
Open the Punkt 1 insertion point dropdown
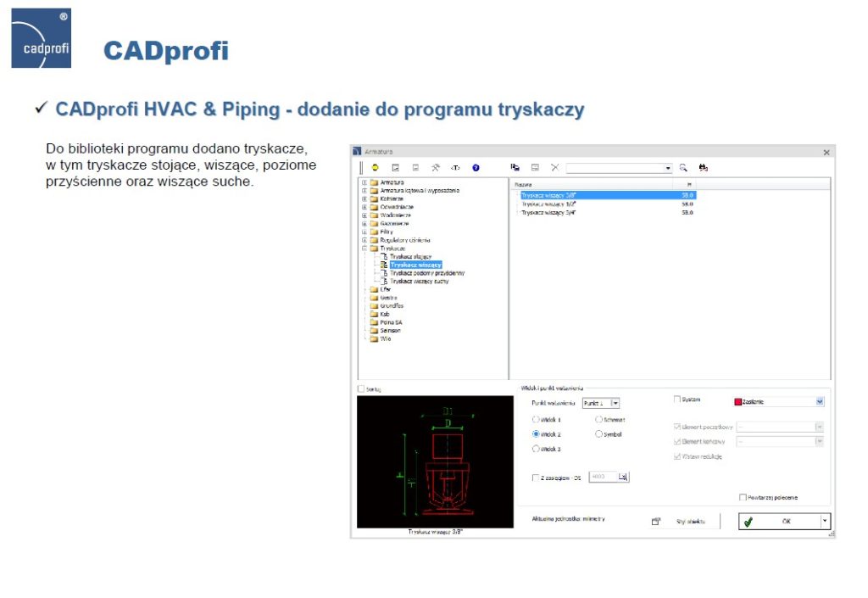[x=615, y=404]
